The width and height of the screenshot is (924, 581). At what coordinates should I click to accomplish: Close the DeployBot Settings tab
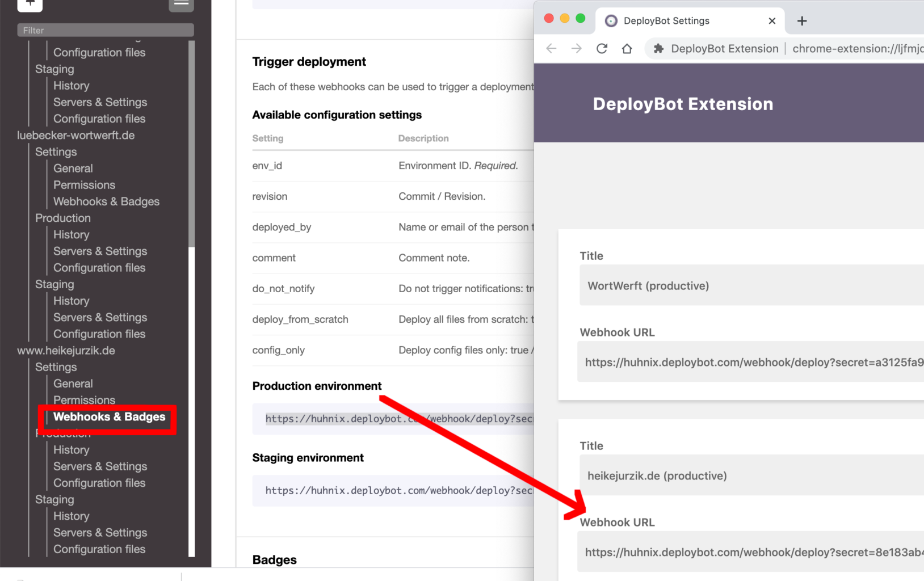772,21
